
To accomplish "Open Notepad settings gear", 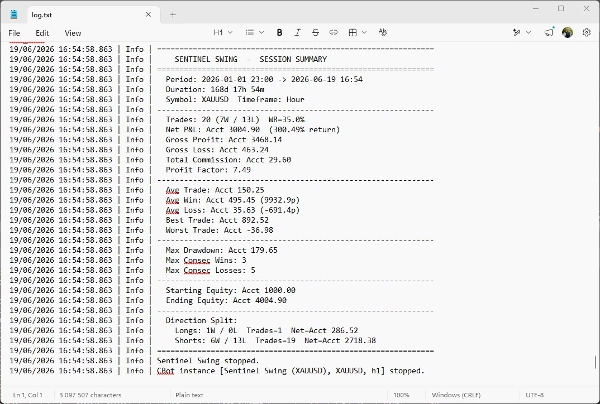I will 587,33.
